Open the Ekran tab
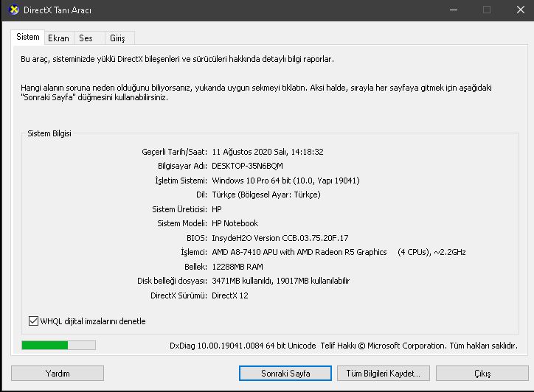Screen dimensions: 534x392 (x=58, y=38)
